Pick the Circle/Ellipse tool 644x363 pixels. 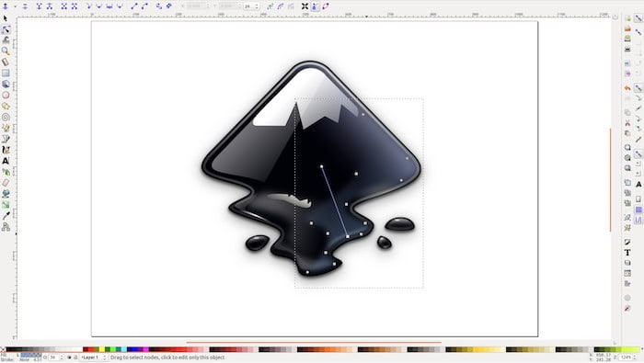(6, 96)
